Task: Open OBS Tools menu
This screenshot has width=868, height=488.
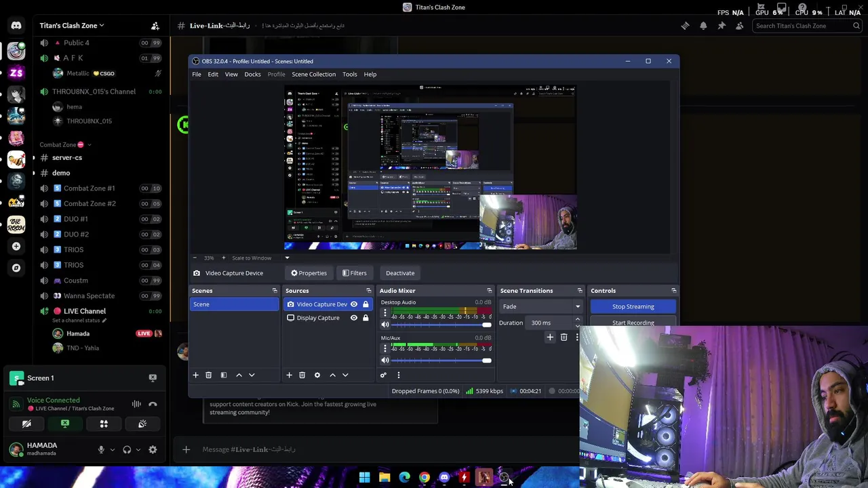Action: tap(349, 74)
